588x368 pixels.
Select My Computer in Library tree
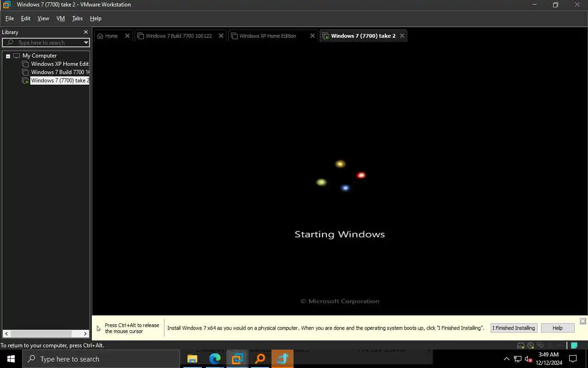point(40,56)
